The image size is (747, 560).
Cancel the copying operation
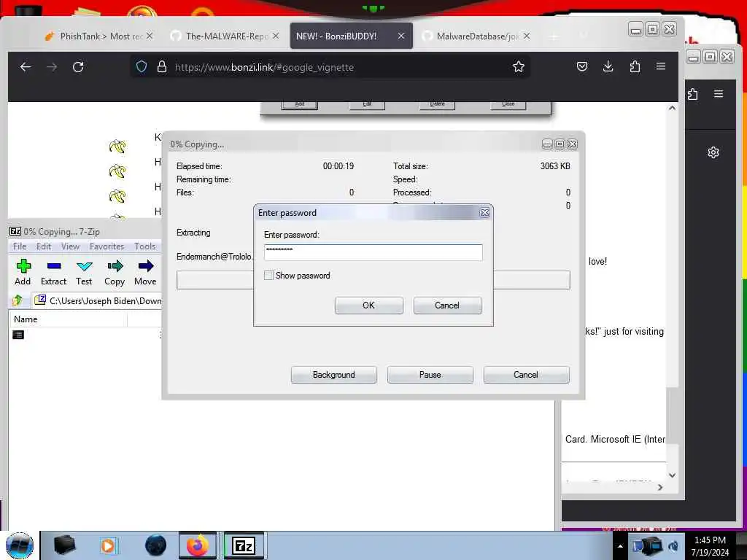(527, 375)
